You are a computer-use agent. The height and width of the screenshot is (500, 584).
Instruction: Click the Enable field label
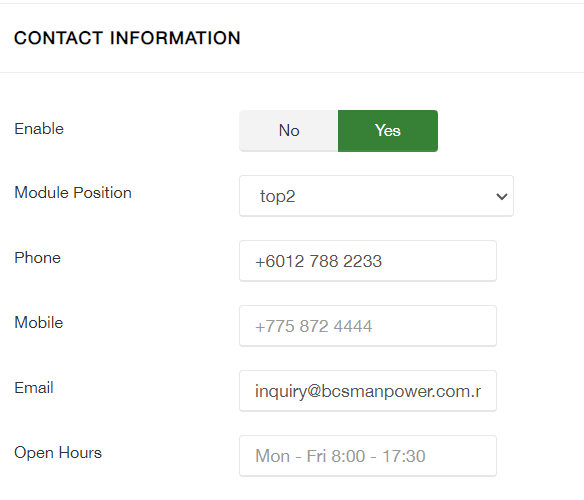[39, 129]
